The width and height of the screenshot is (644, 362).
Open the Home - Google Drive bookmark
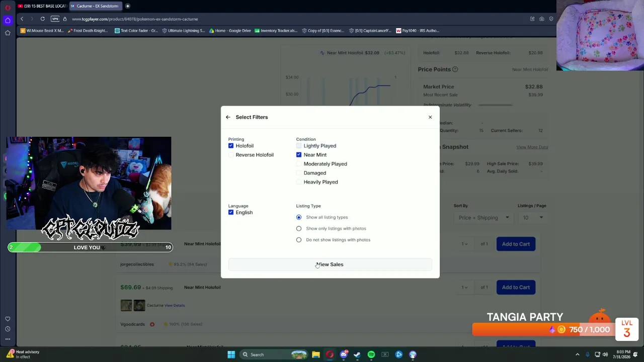pos(229,31)
